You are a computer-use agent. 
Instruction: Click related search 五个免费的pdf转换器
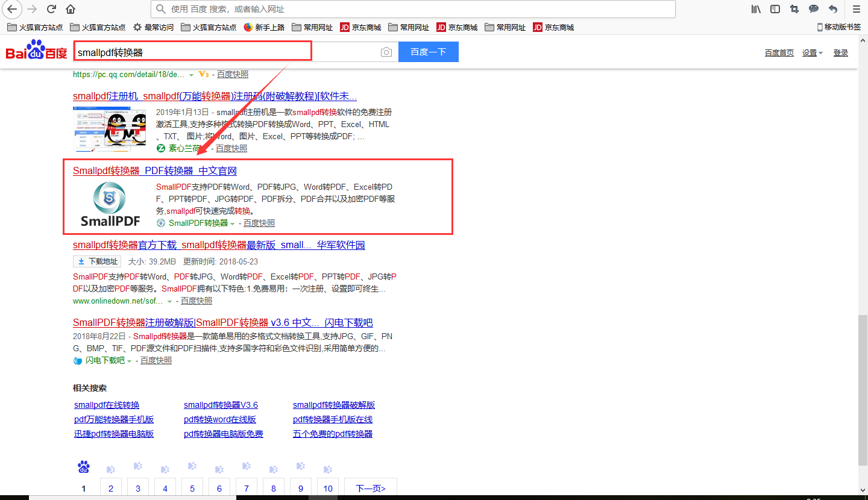click(x=333, y=434)
